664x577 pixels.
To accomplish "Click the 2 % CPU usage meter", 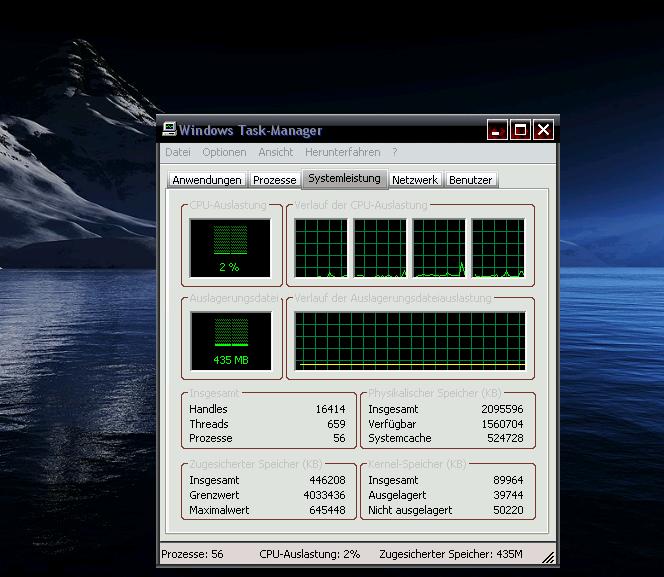I will point(230,248).
